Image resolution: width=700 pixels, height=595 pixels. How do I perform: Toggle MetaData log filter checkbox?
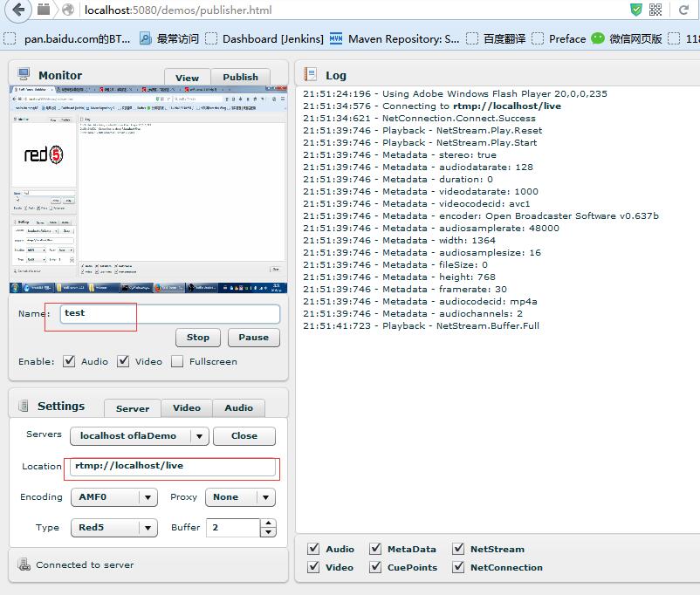click(x=375, y=549)
